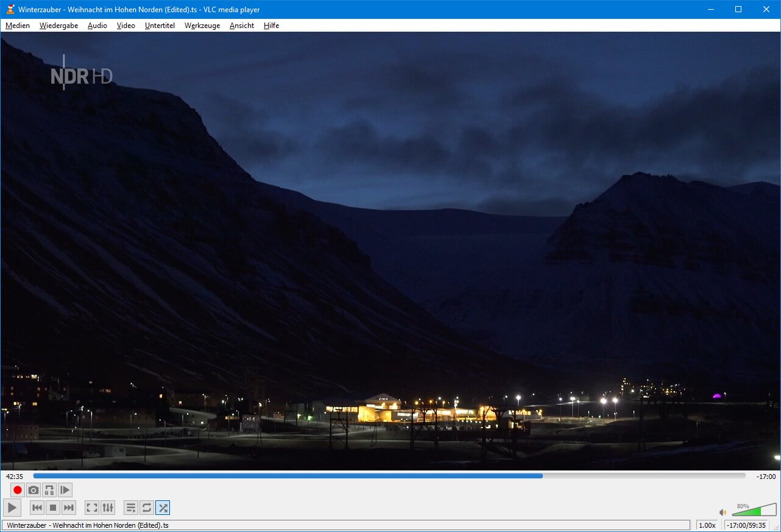Mute audio via the speaker icon
Screen dimensions: 781x532
[723, 512]
